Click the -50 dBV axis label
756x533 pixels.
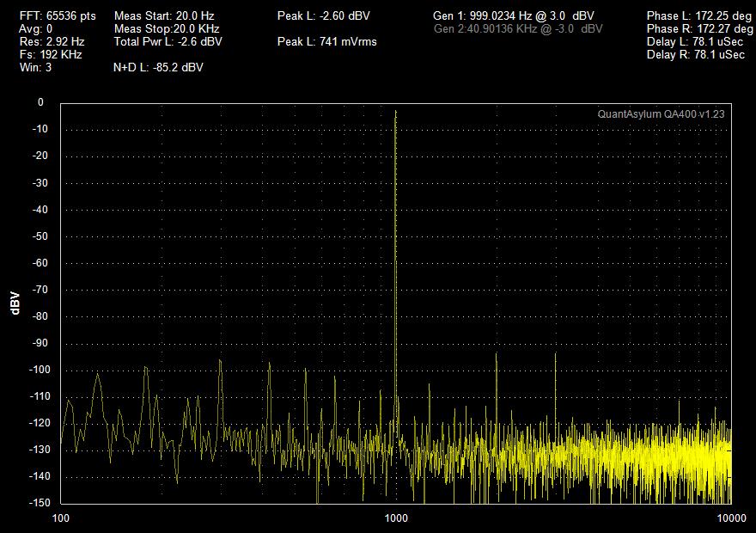[40, 236]
